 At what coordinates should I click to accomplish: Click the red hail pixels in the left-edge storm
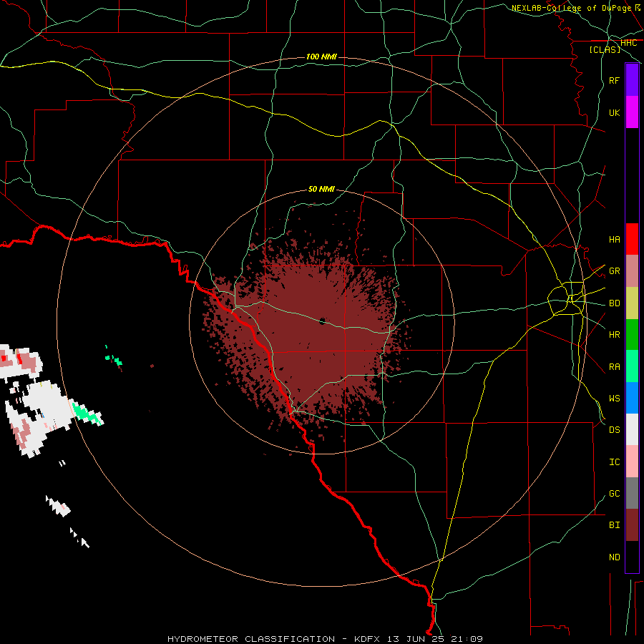click(19, 358)
